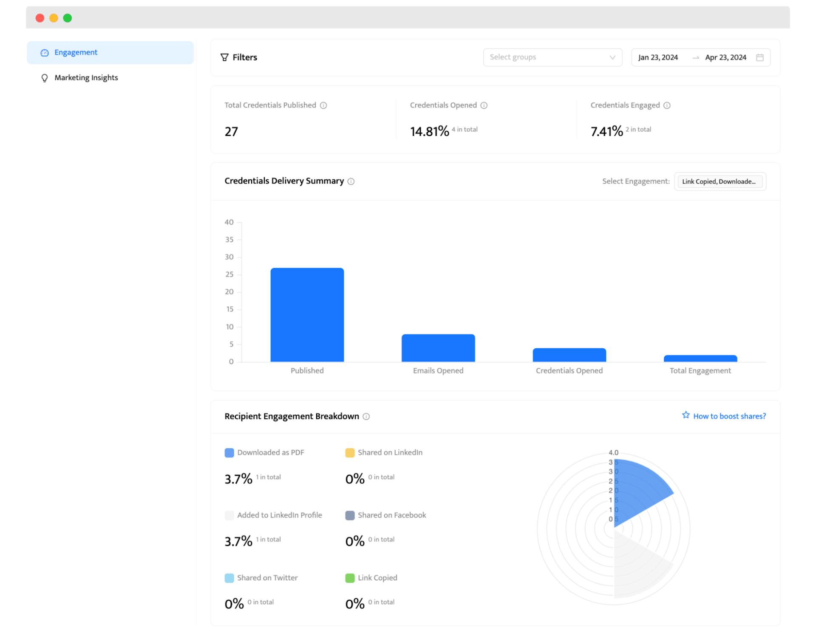The width and height of the screenshot is (816, 644).
Task: Click the Filters funnel icon
Action: (225, 57)
